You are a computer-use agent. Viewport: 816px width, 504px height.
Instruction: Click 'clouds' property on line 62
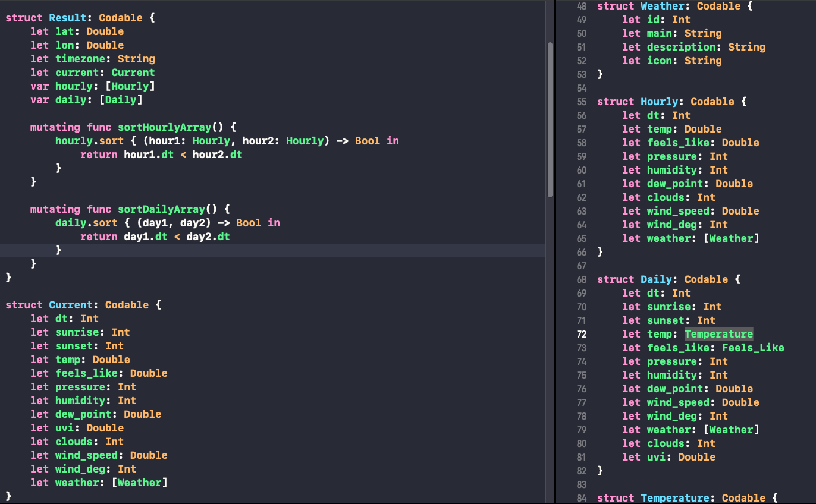coord(666,197)
